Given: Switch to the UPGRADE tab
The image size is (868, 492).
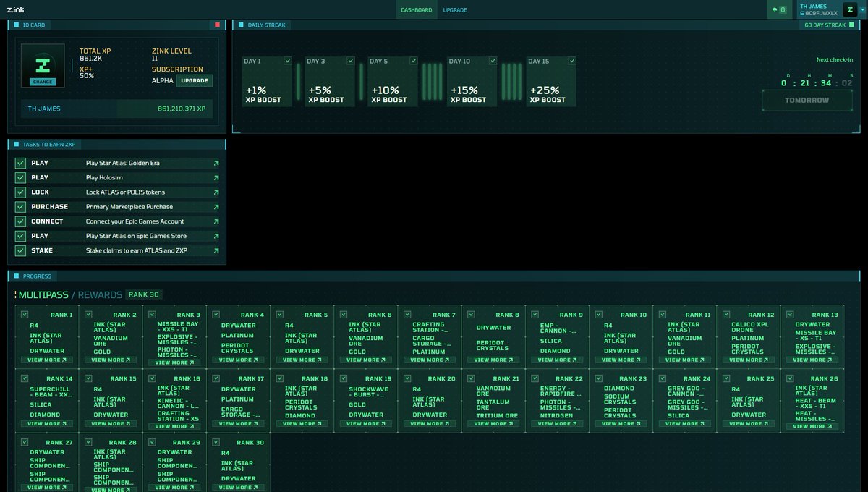Looking at the screenshot, I should click(456, 9).
